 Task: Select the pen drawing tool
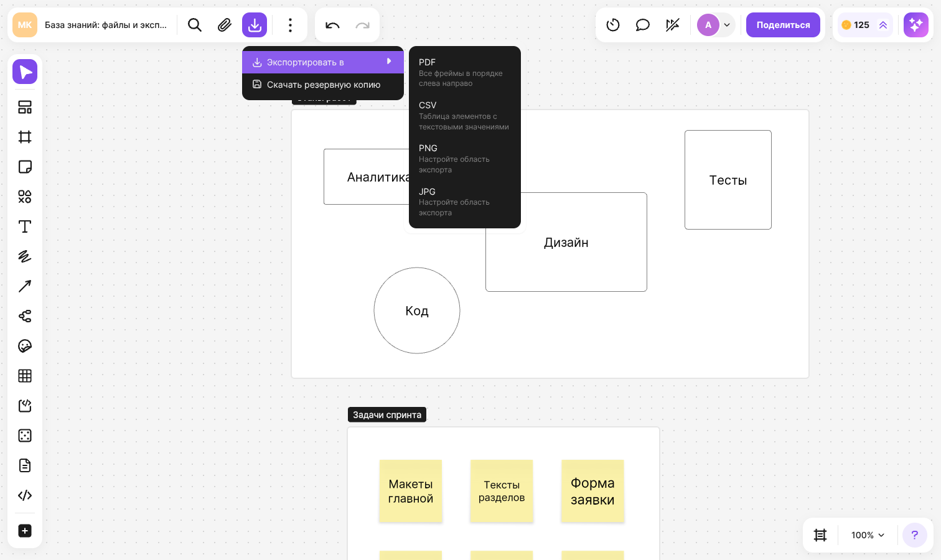(x=25, y=256)
